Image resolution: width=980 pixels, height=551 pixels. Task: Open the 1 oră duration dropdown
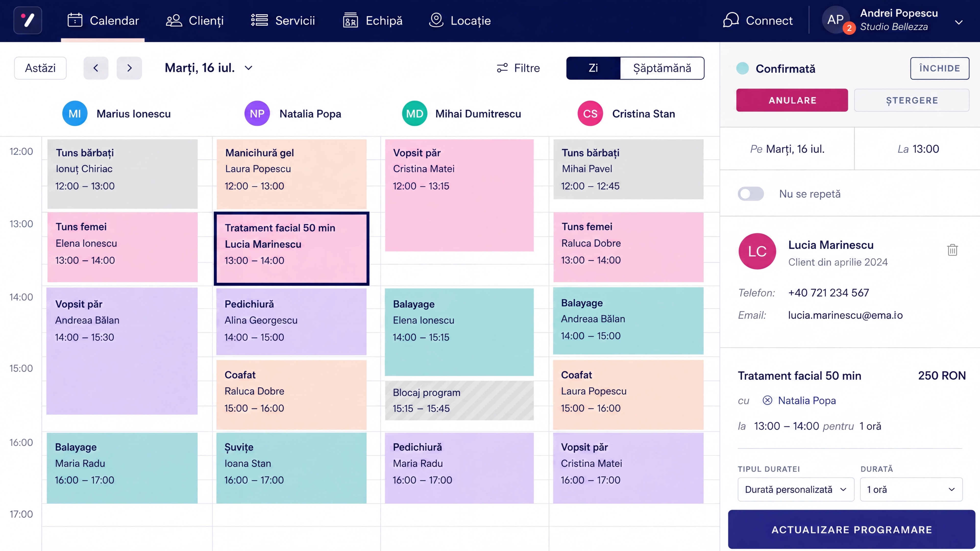[911, 490]
